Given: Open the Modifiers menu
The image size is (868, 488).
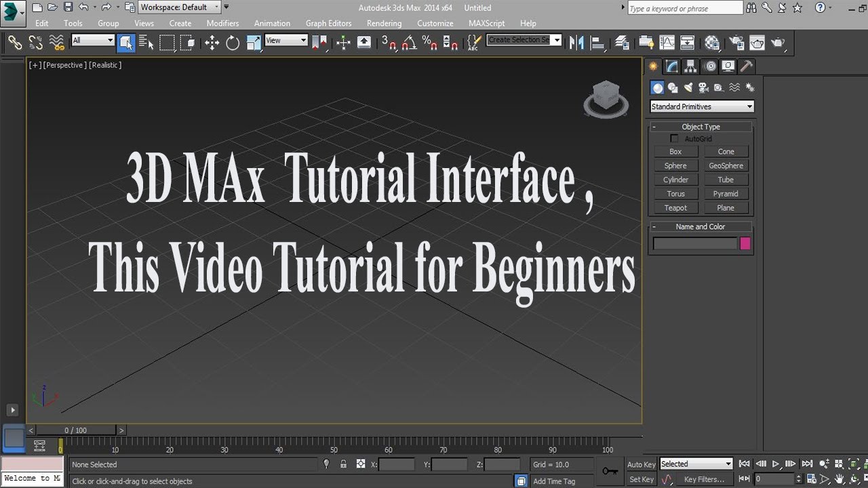Looking at the screenshot, I should click(x=222, y=23).
